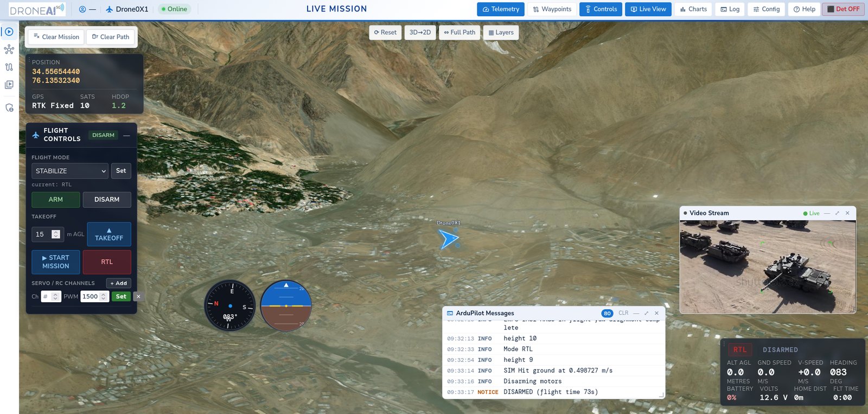Toggle Det OFF detection switch
Image resolution: width=868 pixels, height=414 pixels.
pos(843,9)
